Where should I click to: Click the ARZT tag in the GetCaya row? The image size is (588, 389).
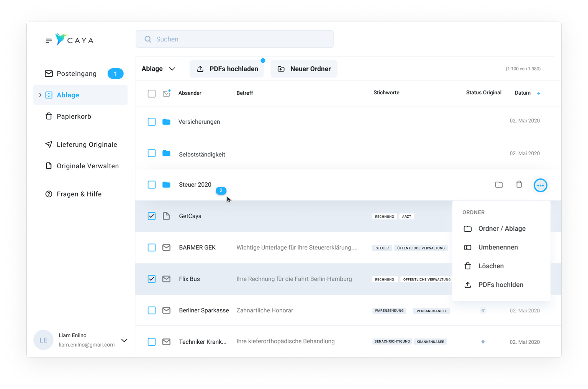(x=407, y=217)
